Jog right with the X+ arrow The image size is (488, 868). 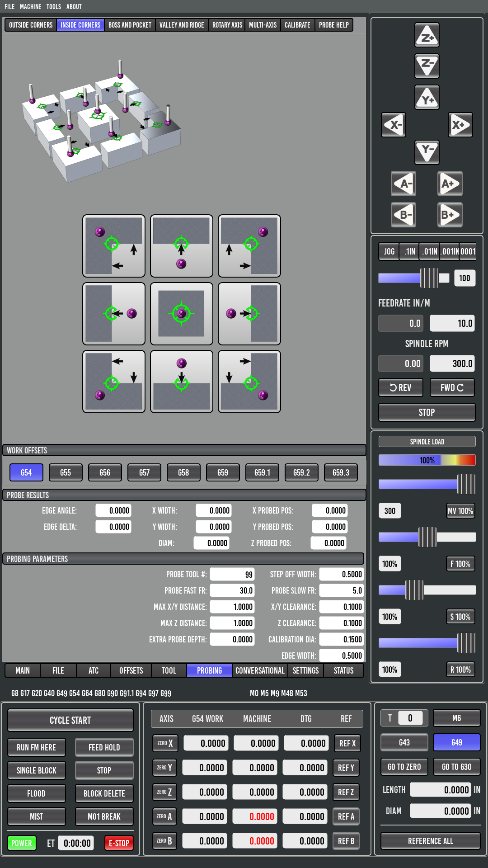click(x=460, y=125)
